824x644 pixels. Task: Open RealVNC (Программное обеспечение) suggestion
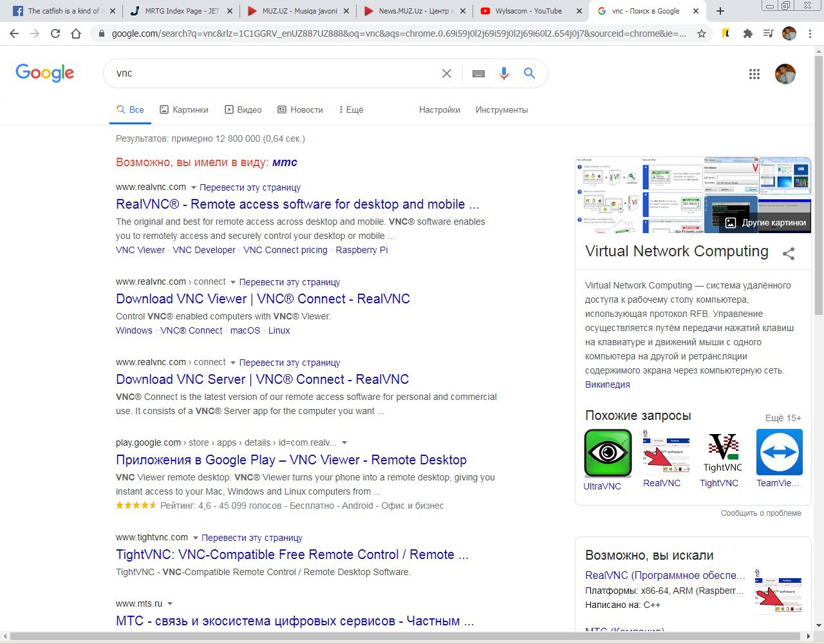click(665, 575)
